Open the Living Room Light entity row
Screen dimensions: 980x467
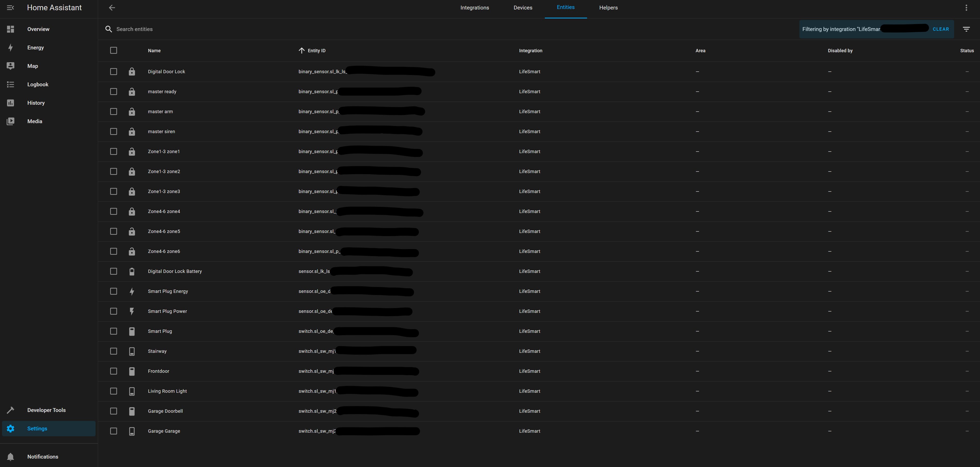(x=168, y=391)
